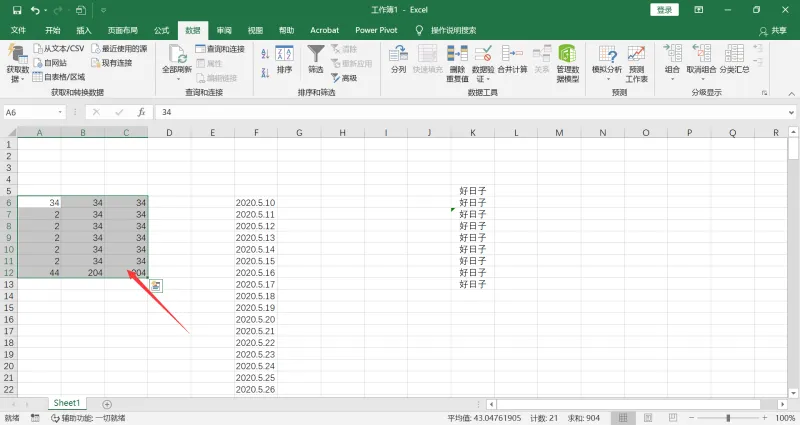Open the File (文件) tab
The image size is (800, 425).
pos(18,30)
